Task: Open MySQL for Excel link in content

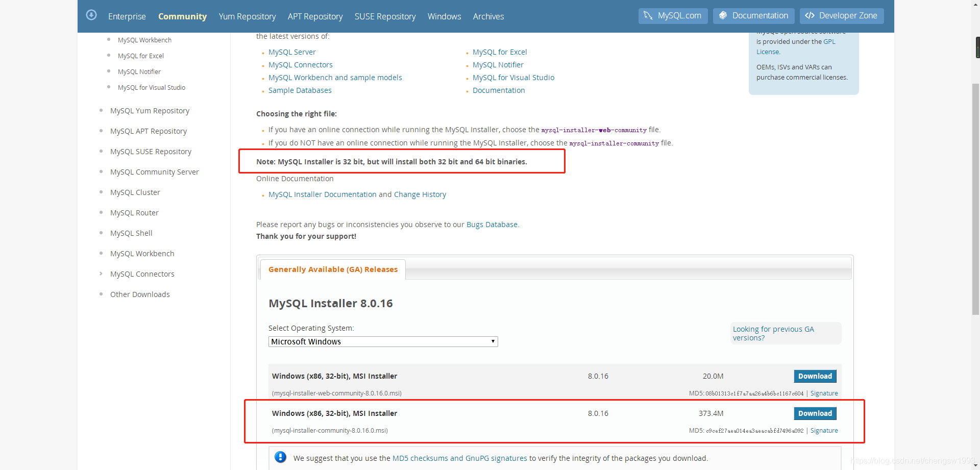Action: click(500, 52)
